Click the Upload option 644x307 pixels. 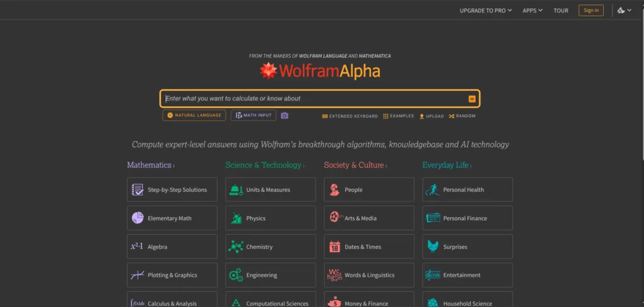tap(431, 116)
